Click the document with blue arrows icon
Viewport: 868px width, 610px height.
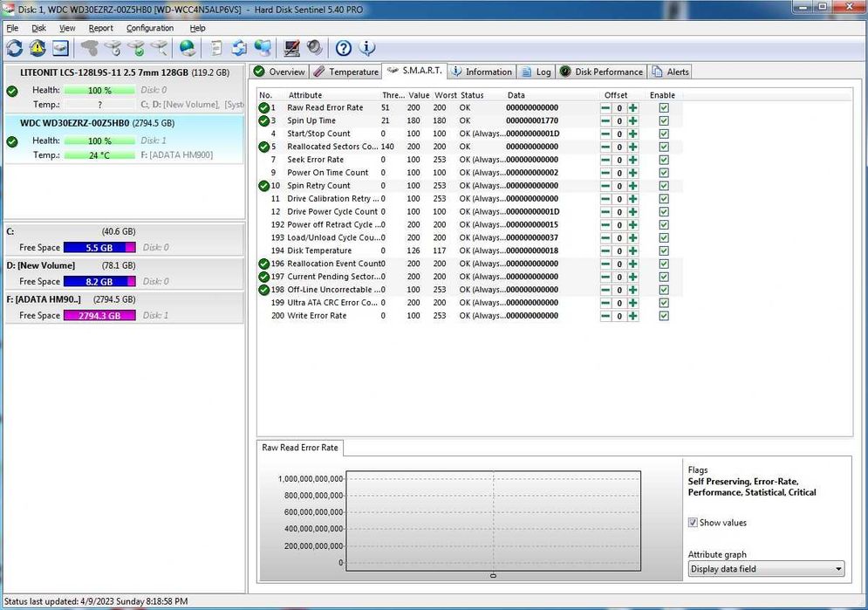point(239,49)
